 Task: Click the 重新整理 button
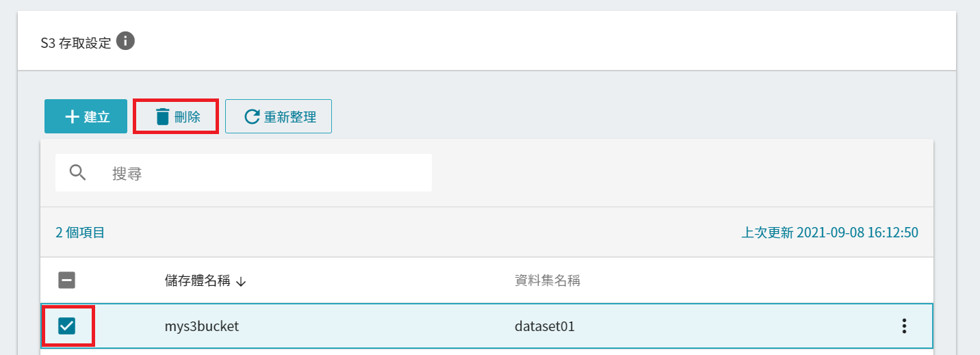pyautogui.click(x=279, y=116)
